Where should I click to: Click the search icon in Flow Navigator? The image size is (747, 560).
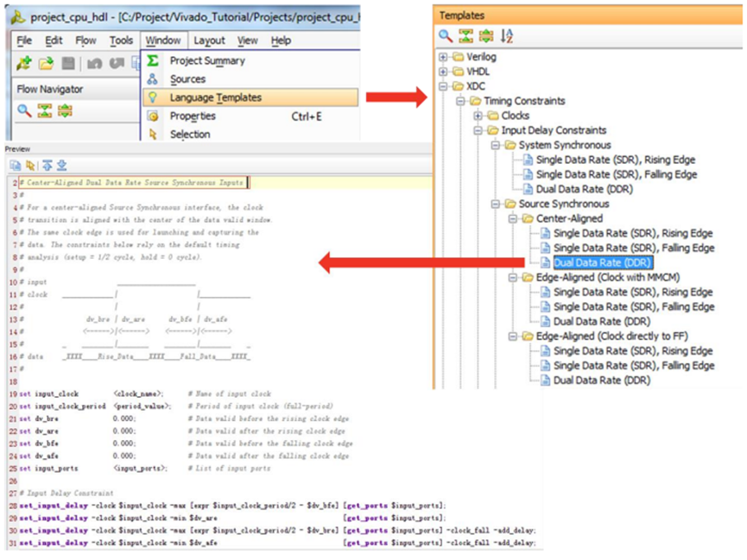tap(24, 110)
